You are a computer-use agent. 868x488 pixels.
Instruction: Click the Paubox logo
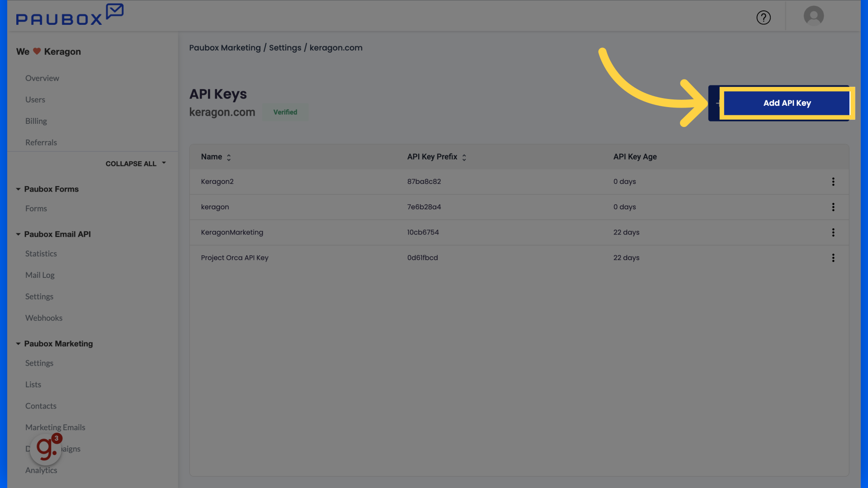pos(70,14)
